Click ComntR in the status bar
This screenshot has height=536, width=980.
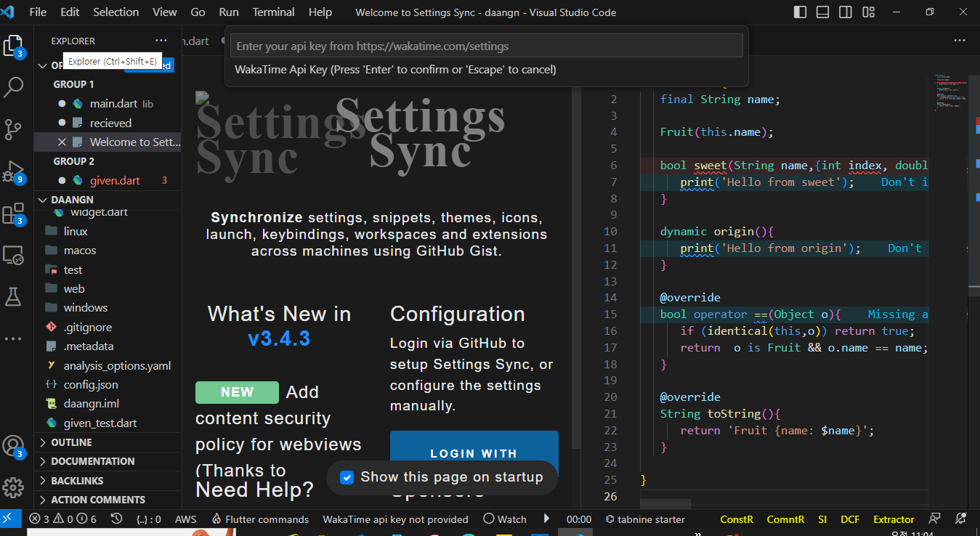point(785,519)
